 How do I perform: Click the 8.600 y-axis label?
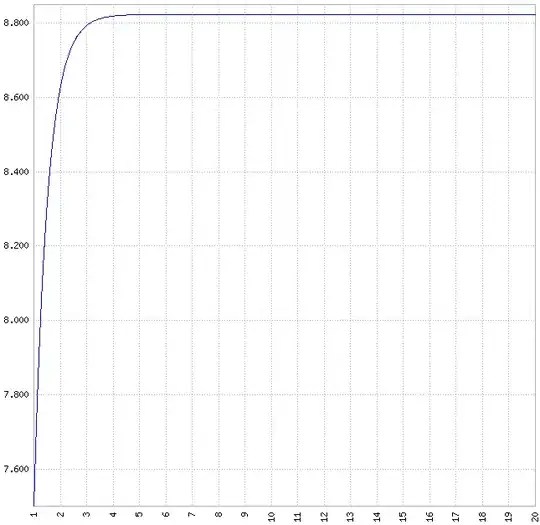(x=16, y=97)
